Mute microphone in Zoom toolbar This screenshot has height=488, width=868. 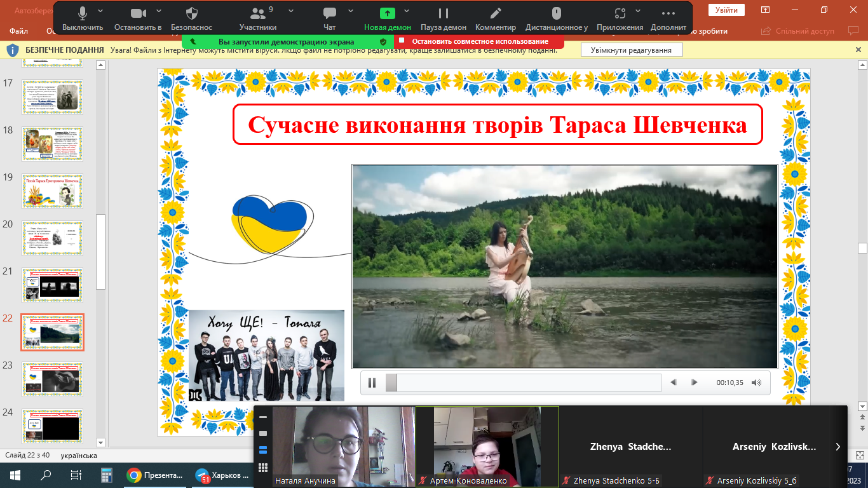pos(83,18)
